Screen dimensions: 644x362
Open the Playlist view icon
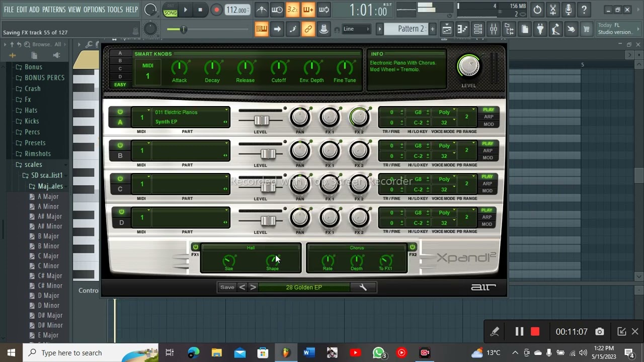click(x=447, y=29)
